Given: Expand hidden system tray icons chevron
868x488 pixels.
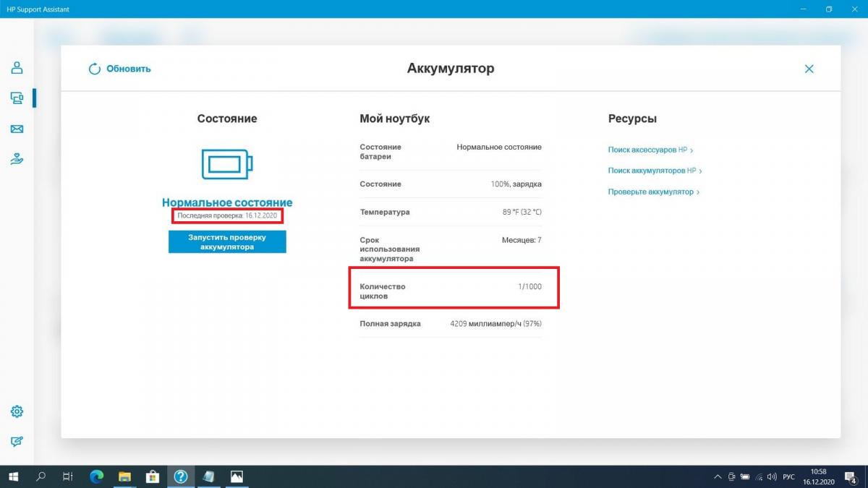Looking at the screenshot, I should (717, 477).
